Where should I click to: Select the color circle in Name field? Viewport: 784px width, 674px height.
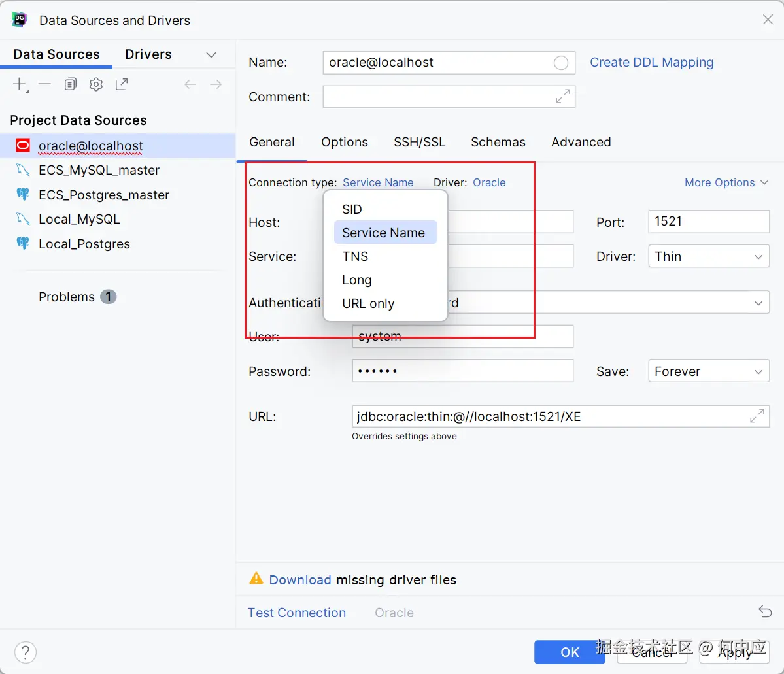coord(561,63)
